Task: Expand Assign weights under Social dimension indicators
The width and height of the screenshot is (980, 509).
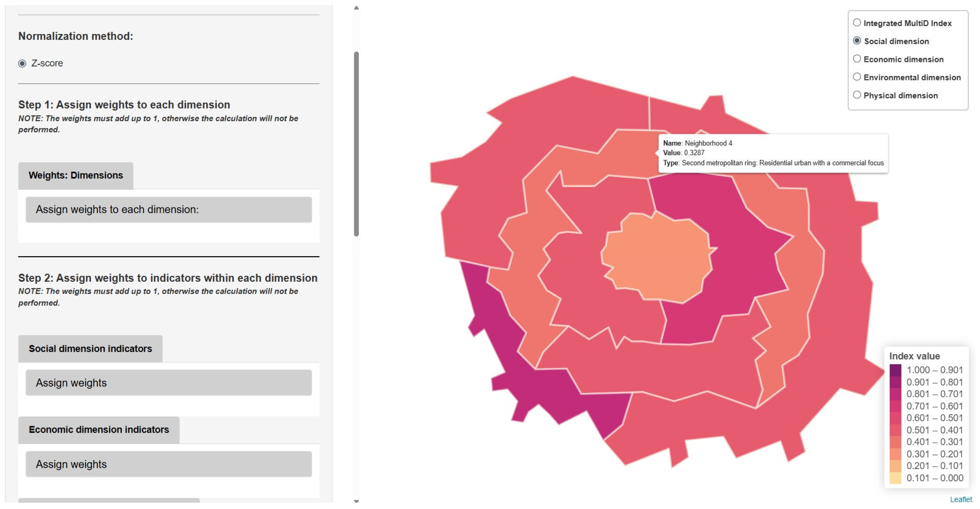Action: (168, 383)
